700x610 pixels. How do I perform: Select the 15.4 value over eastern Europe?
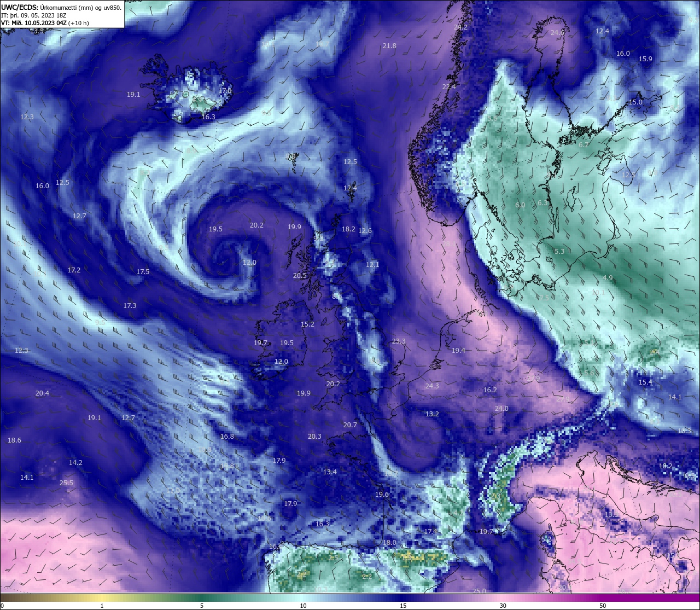point(645,382)
